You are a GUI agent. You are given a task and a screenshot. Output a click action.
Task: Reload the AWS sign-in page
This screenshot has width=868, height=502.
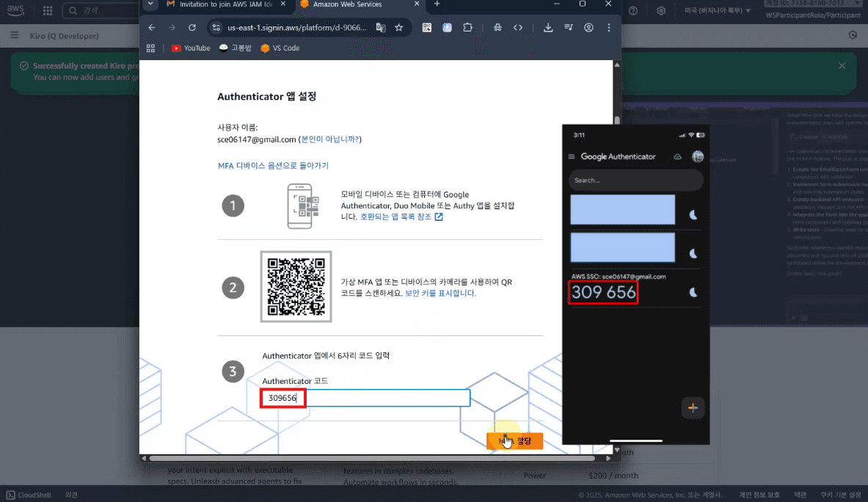pos(192,28)
